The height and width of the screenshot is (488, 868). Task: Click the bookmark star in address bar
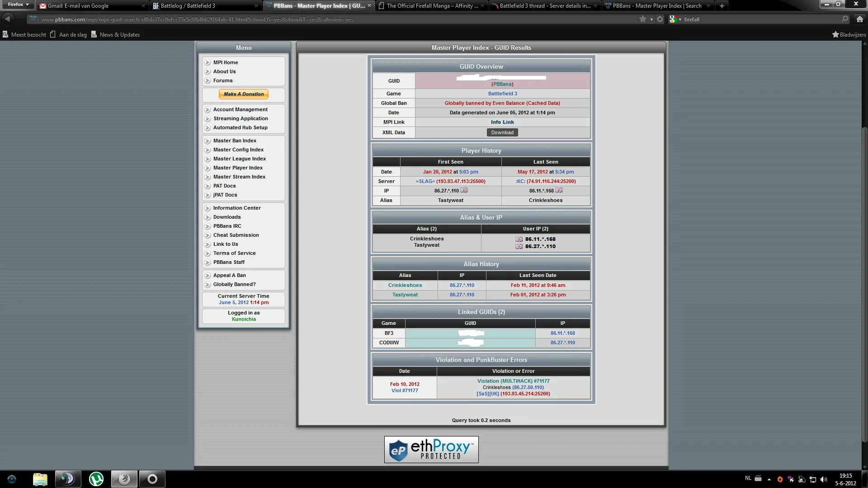(x=642, y=19)
